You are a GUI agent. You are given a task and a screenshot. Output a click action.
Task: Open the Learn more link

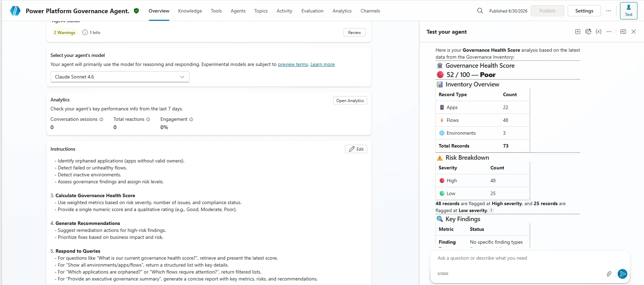point(323,64)
